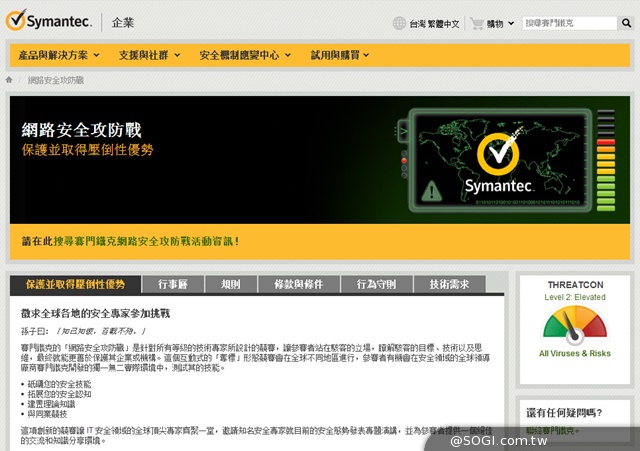Click the warning triangle icon in banner
This screenshot has width=640, height=451.
coord(431,191)
